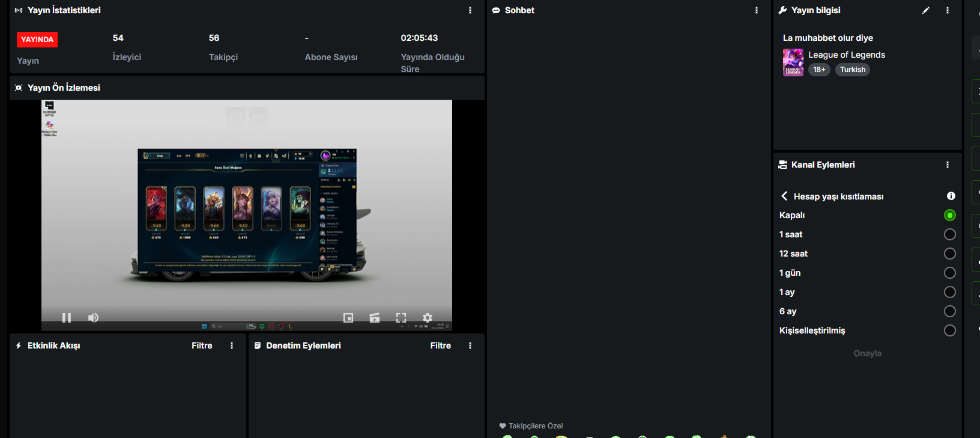Pause the stream preview video
This screenshot has height=438, width=980.
(67, 317)
